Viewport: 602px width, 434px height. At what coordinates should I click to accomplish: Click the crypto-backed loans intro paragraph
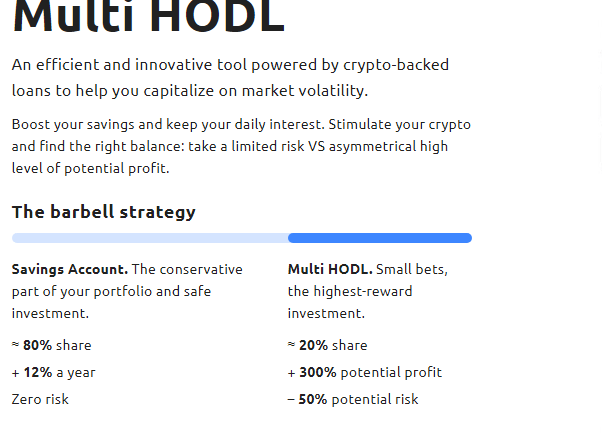pos(230,78)
